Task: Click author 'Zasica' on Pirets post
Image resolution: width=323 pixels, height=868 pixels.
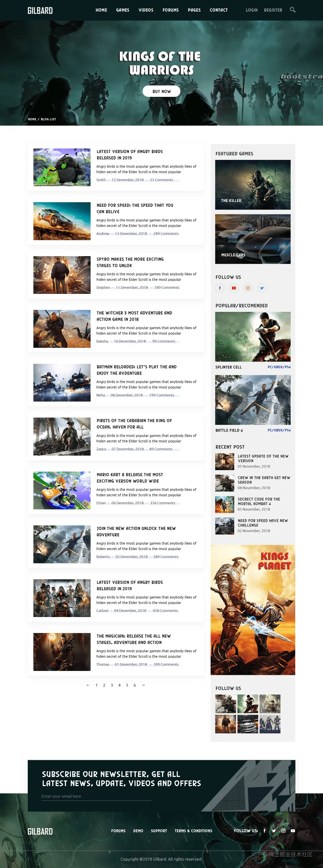Action: coord(101,449)
